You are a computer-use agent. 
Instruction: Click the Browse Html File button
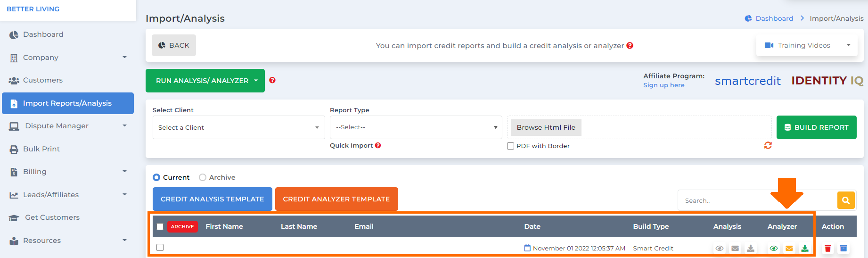coord(546,127)
